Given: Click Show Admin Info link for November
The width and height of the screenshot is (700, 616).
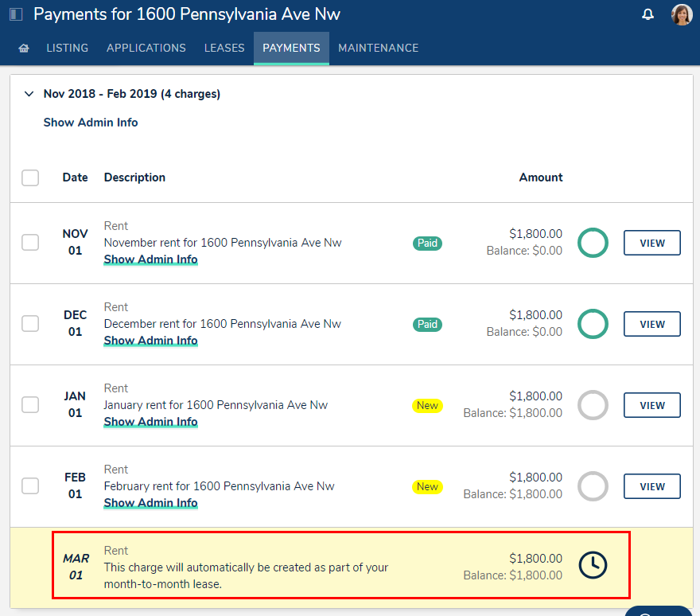Looking at the screenshot, I should [x=150, y=259].
